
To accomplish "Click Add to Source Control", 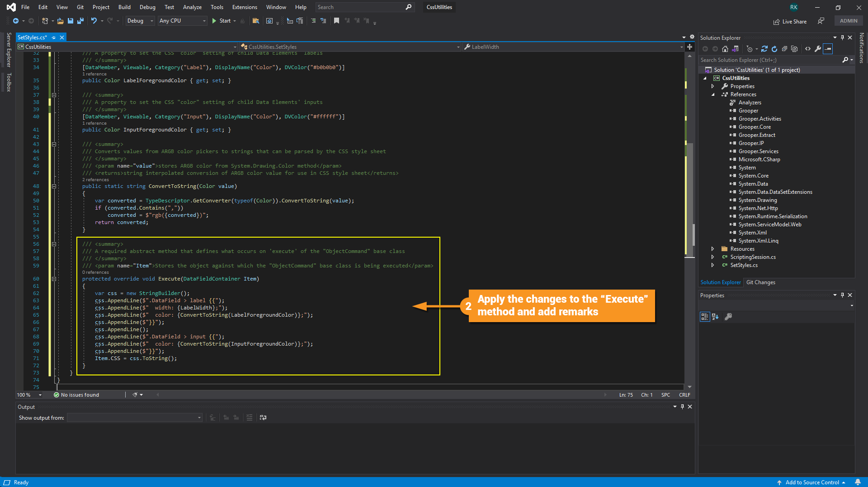I will [x=812, y=482].
